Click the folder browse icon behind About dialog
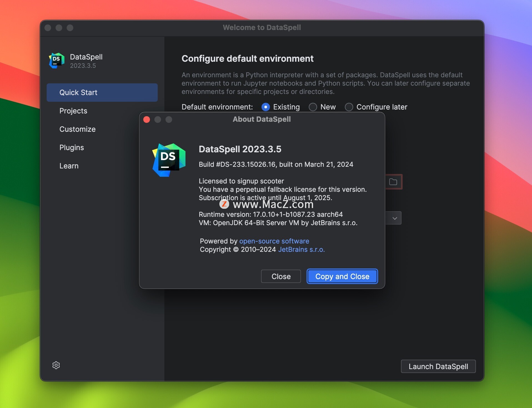The width and height of the screenshot is (532, 408). pos(393,182)
